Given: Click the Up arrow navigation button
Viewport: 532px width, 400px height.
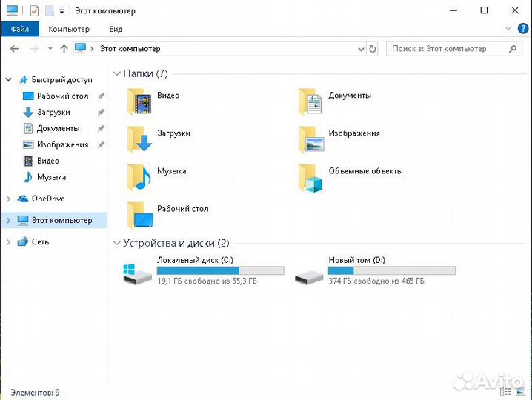Looking at the screenshot, I should [x=64, y=49].
